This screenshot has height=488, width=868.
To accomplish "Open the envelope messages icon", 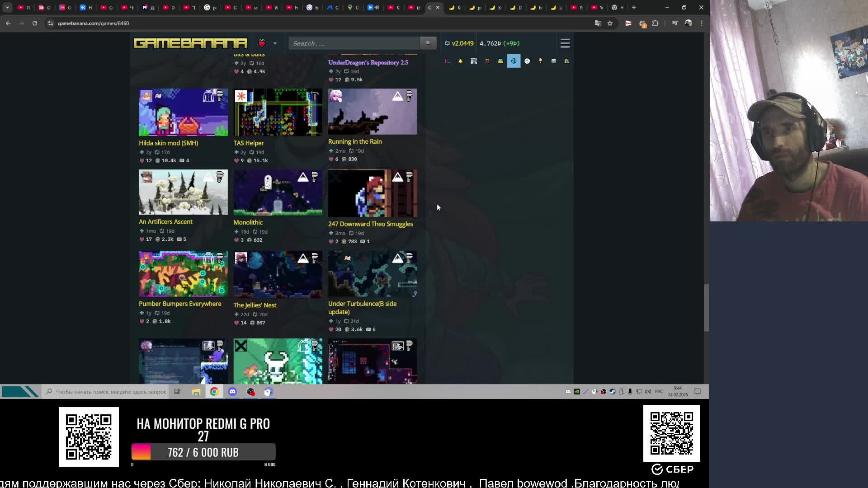I will (553, 61).
